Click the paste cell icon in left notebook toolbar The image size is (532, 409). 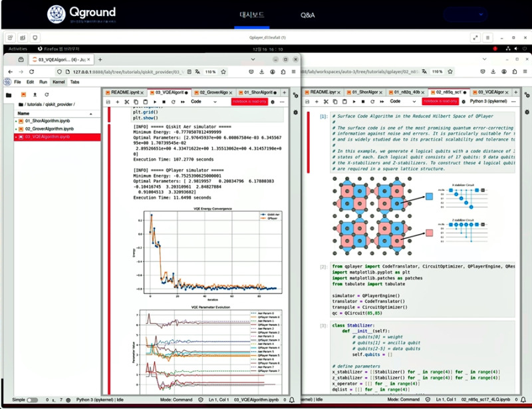[x=145, y=102]
